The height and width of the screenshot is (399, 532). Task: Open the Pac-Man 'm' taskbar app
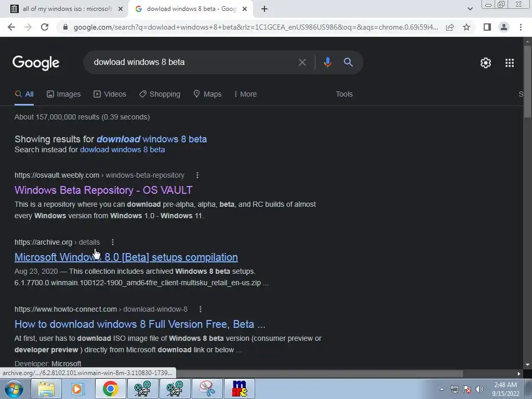tap(240, 389)
